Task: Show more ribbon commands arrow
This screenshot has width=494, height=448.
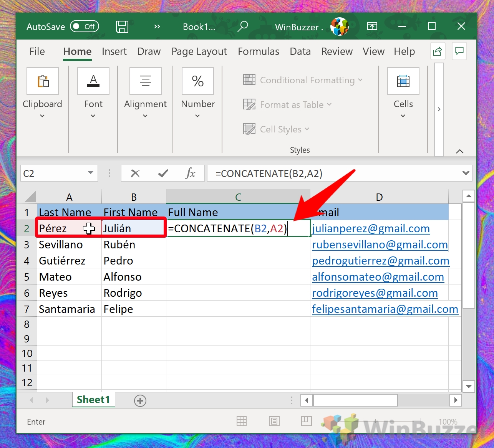Action: 439,109
